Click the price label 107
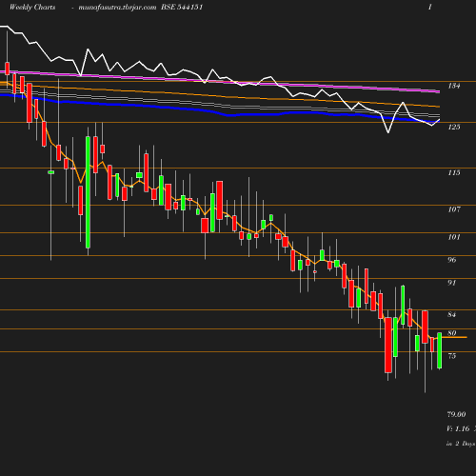476x476 pixels. pyautogui.click(x=454, y=209)
